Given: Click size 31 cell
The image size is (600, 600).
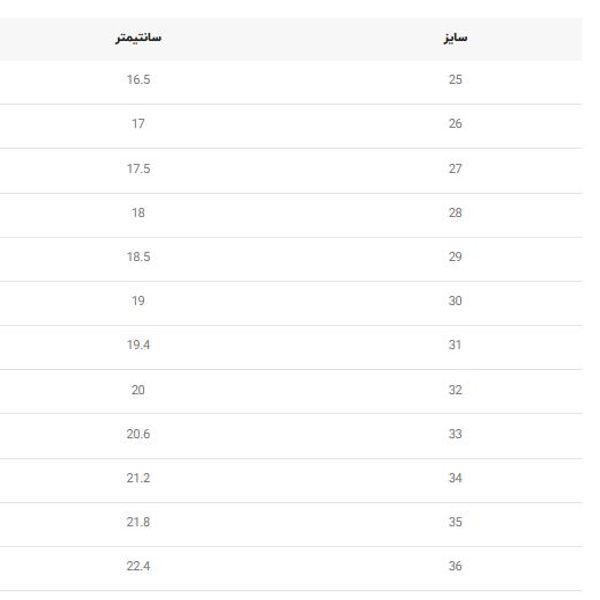Looking at the screenshot, I should (455, 345).
